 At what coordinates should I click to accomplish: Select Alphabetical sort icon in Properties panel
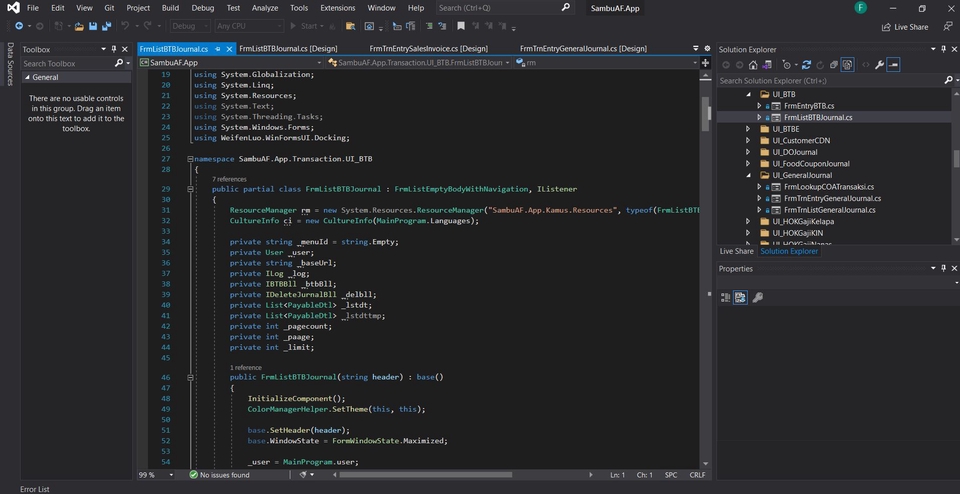point(740,298)
